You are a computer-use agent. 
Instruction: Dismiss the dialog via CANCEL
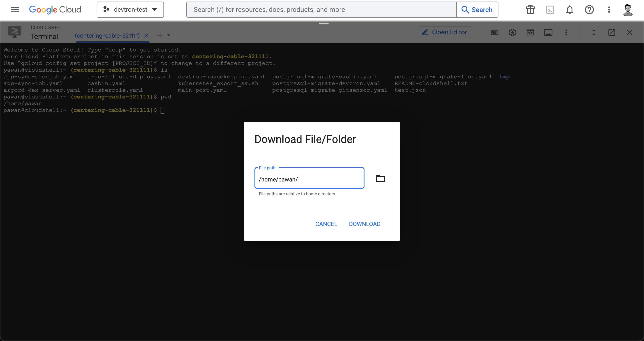coord(326,224)
